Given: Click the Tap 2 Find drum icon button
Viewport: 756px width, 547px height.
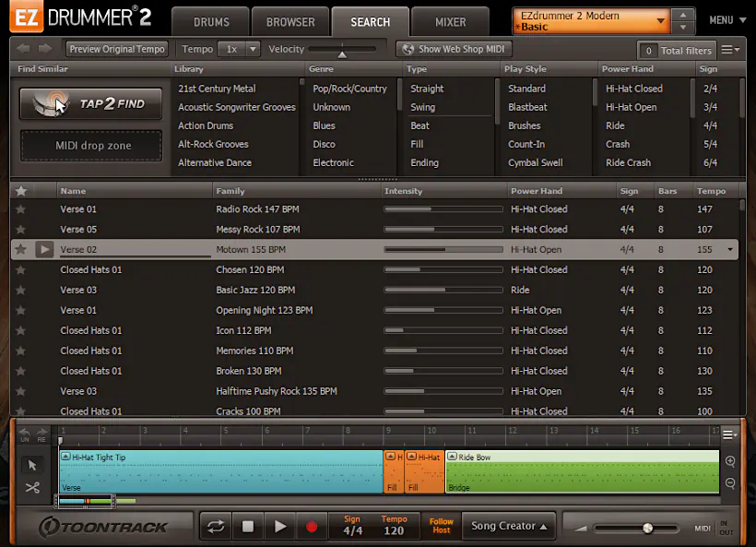Looking at the screenshot, I should pyautogui.click(x=90, y=103).
